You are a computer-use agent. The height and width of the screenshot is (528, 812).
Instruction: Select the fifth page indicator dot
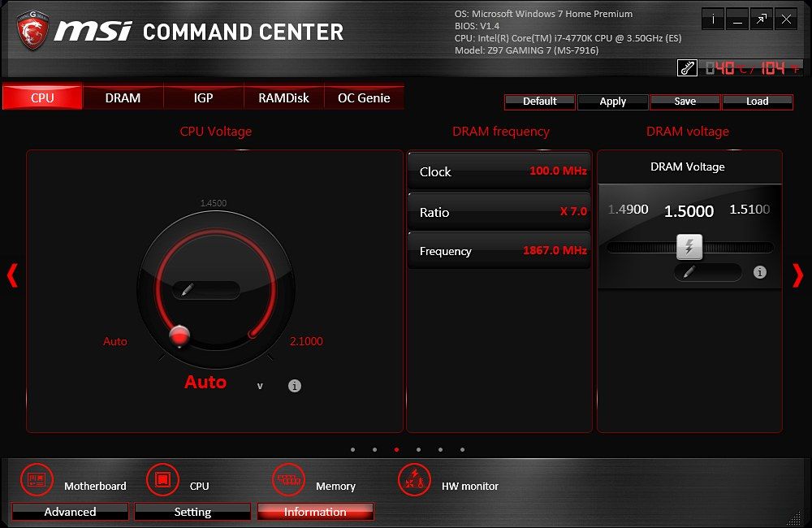(440, 450)
